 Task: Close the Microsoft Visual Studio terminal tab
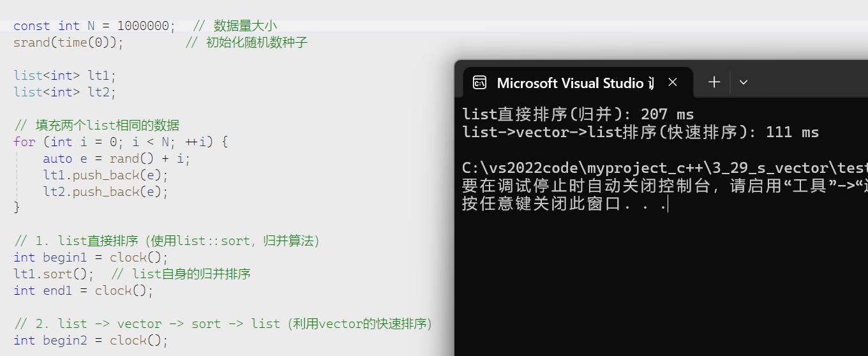pyautogui.click(x=672, y=82)
